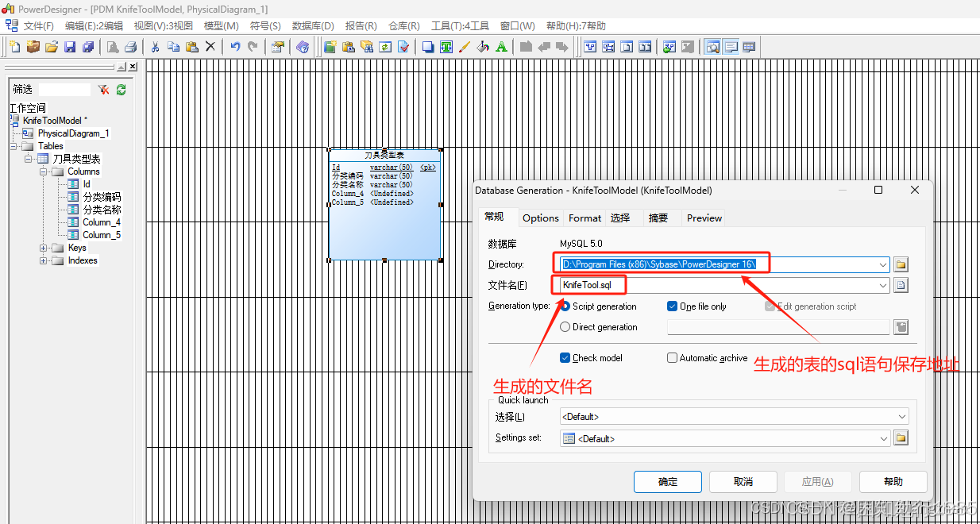Click the Find Objects binoculars icon
Image resolution: width=980 pixels, height=524 pixels.
coord(366,47)
